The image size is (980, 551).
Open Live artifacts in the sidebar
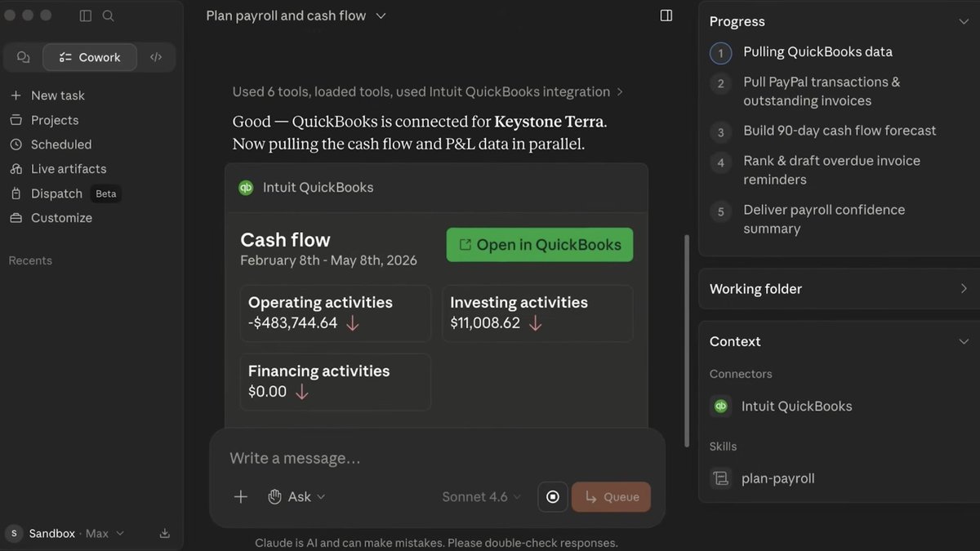[58, 169]
